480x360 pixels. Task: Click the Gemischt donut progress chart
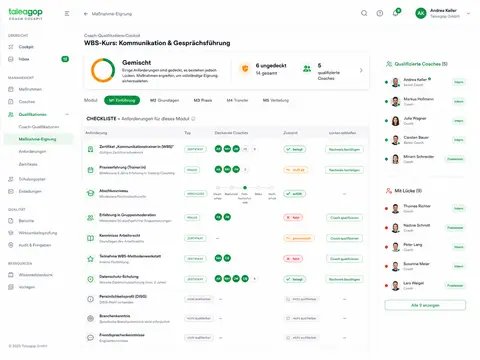coord(103,70)
